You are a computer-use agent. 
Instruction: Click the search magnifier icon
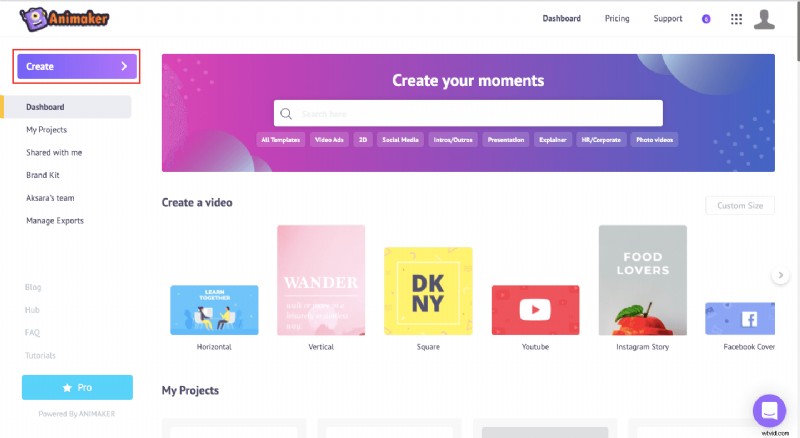coord(286,113)
